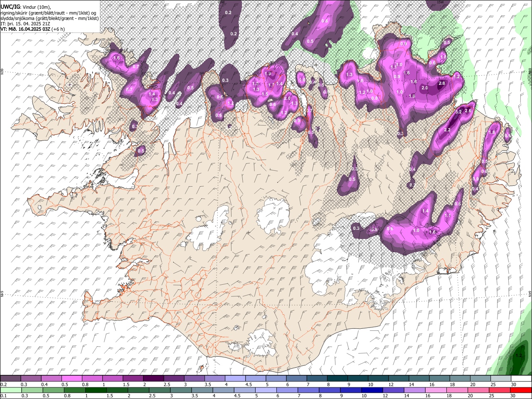The height and width of the screenshot is (399, 532).
Task: Click the dark teal swatch between 9 and 10, upper row
Action: (357, 379)
